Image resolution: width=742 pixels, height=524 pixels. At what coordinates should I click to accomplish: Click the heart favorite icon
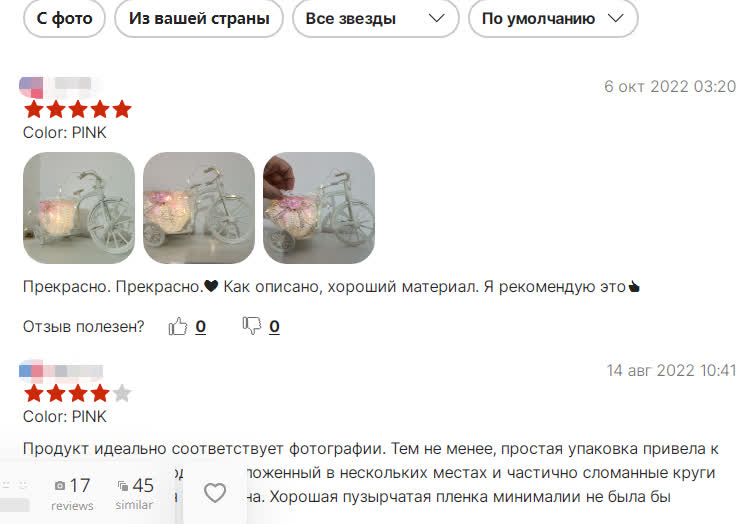pos(215,493)
